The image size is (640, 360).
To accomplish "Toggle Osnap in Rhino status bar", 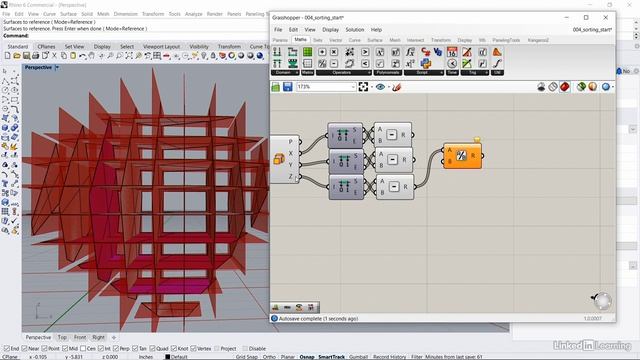I will (307, 357).
